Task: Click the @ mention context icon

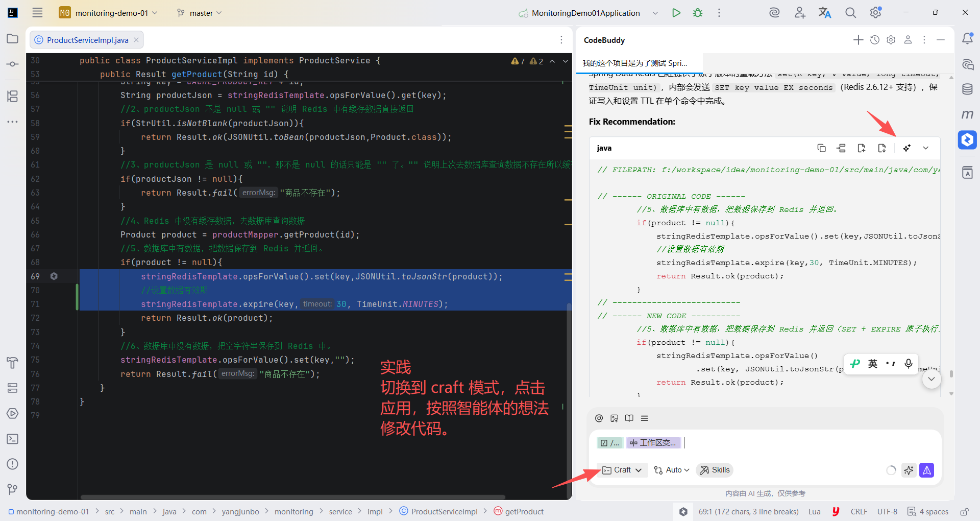Action: [599, 418]
